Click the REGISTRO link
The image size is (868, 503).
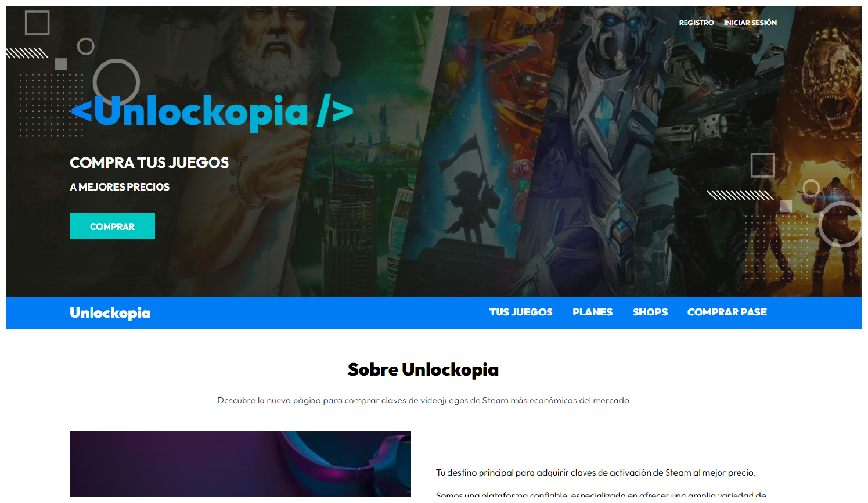point(696,23)
